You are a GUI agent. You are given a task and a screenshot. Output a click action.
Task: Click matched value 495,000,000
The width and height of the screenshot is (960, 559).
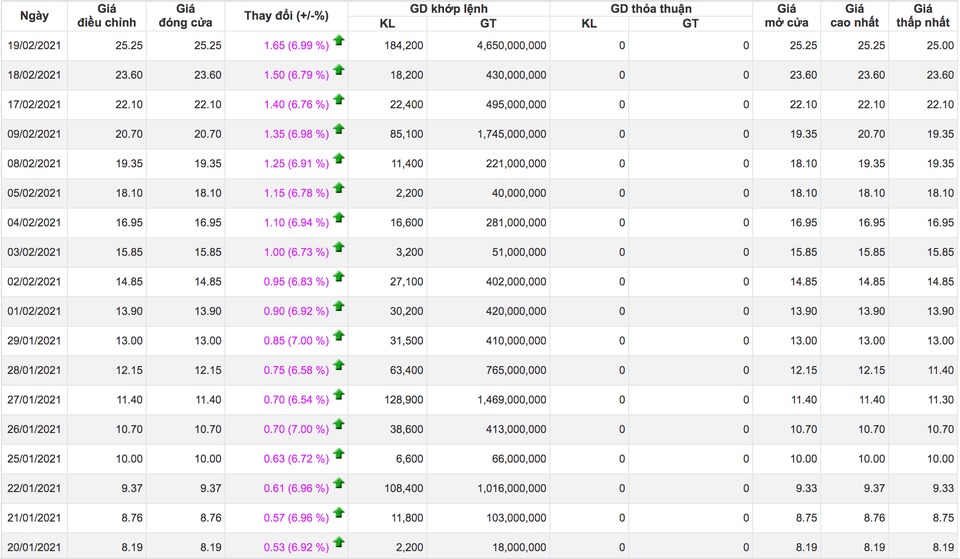coord(516,105)
